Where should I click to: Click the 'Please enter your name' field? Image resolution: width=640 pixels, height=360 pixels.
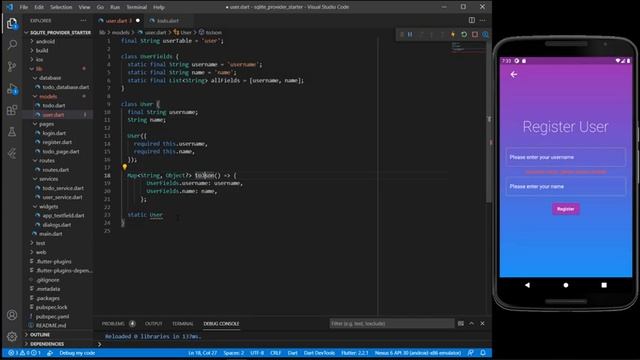(x=566, y=187)
